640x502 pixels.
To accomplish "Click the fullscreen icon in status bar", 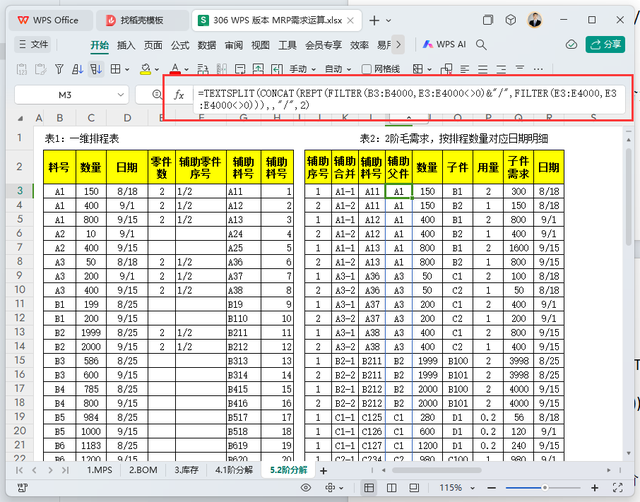I will pos(618,488).
